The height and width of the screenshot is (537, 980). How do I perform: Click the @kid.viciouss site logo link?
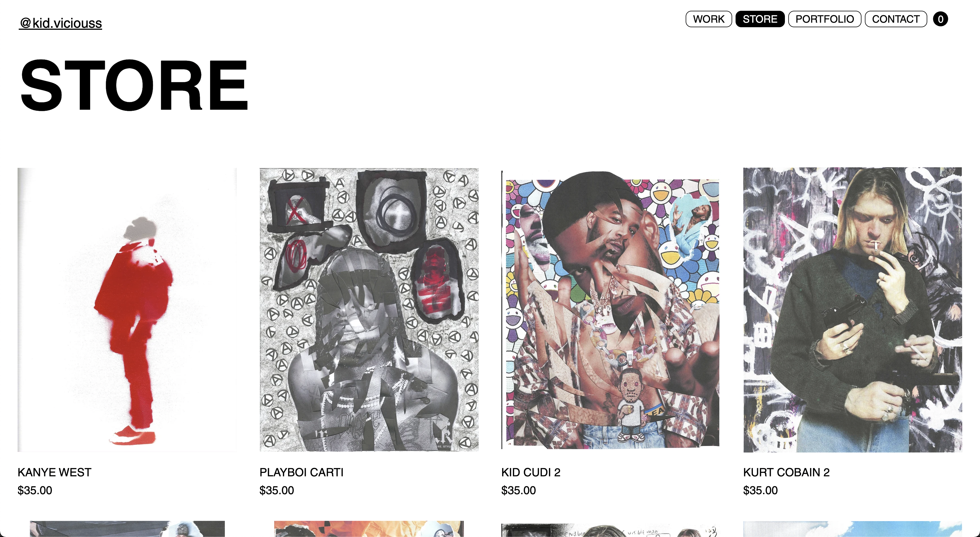point(61,23)
